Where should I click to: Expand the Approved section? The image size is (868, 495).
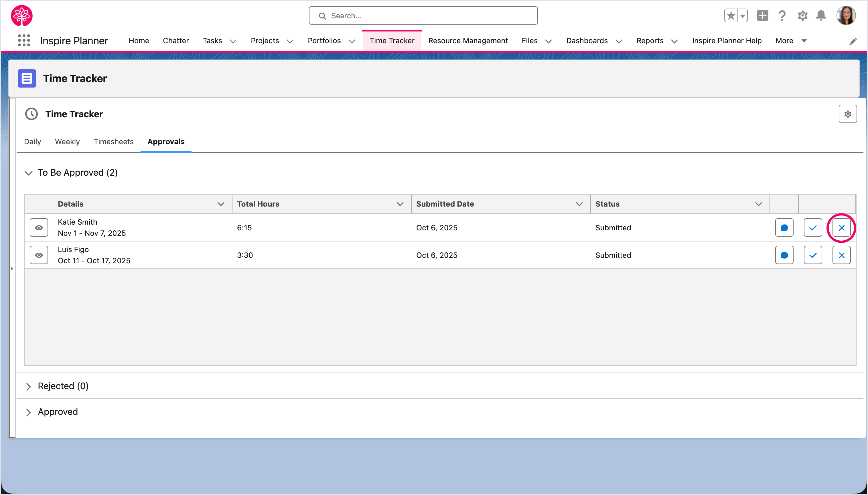tap(29, 412)
